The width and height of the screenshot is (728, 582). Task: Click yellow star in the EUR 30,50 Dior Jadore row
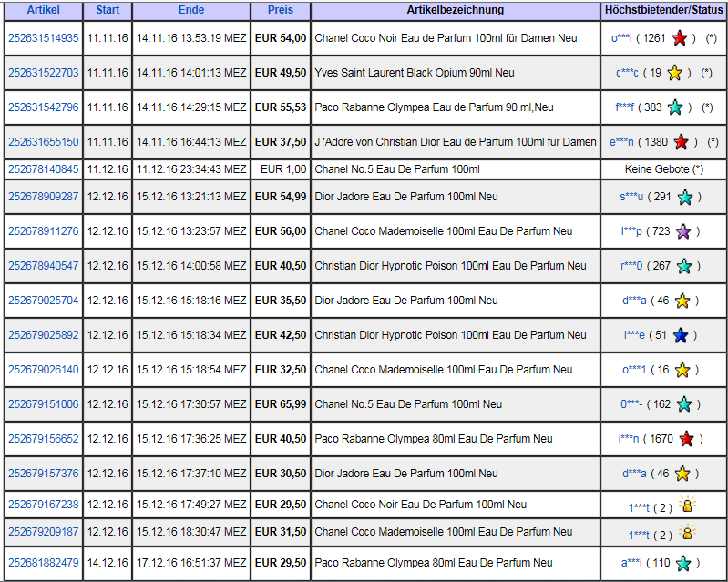point(682,474)
